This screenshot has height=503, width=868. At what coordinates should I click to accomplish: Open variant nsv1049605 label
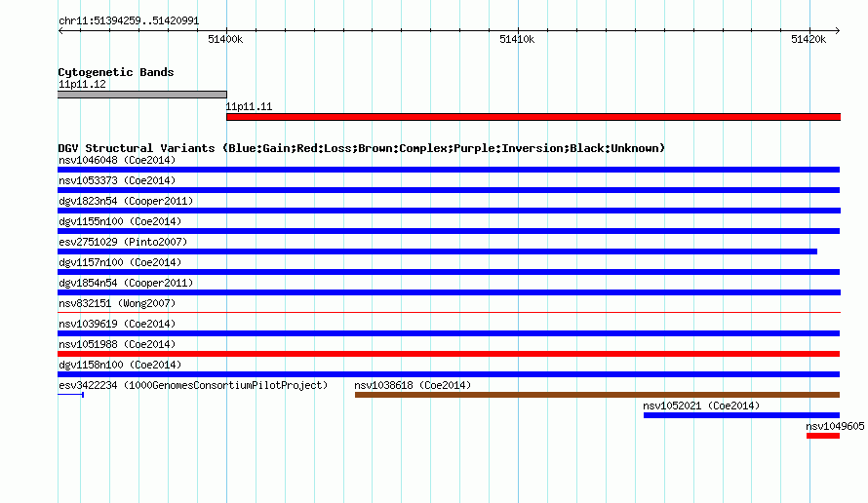[835, 426]
